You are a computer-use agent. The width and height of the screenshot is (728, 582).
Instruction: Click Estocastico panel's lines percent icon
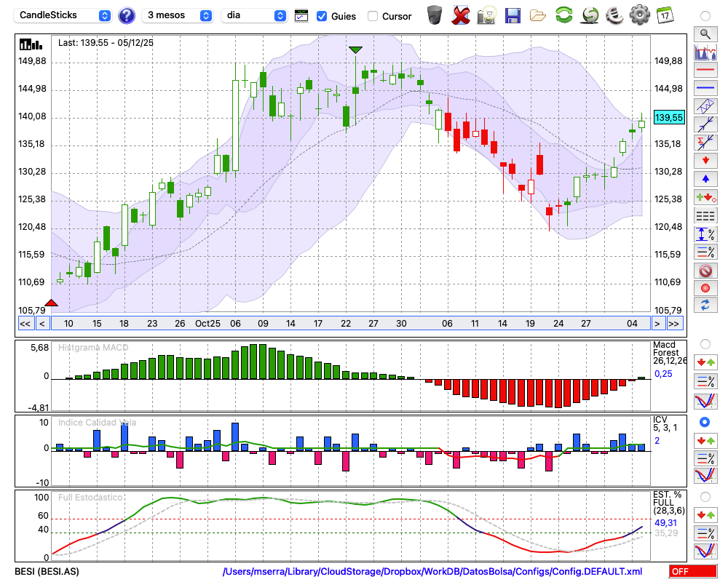point(705,533)
